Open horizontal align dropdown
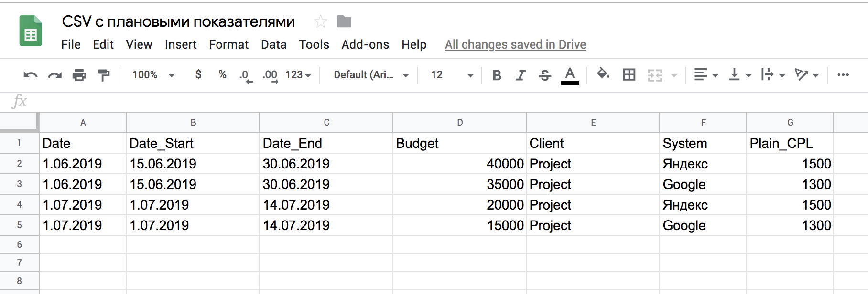Image resolution: width=868 pixels, height=294 pixels. pos(706,75)
